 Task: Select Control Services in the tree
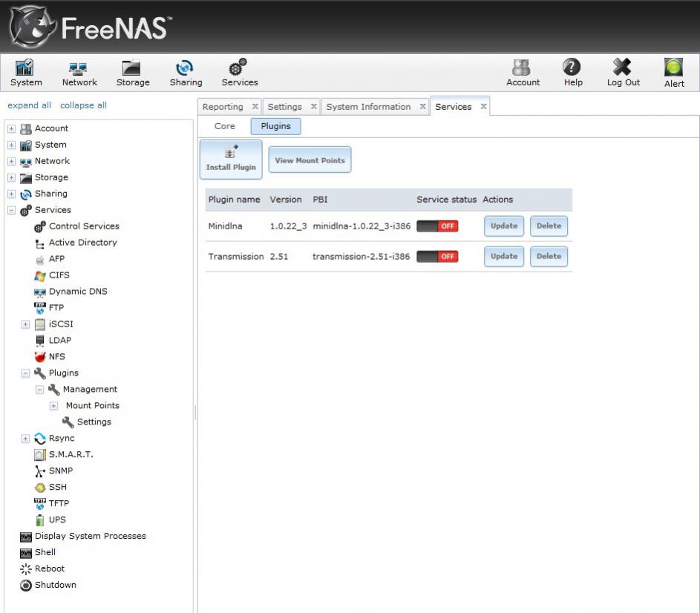(76, 226)
